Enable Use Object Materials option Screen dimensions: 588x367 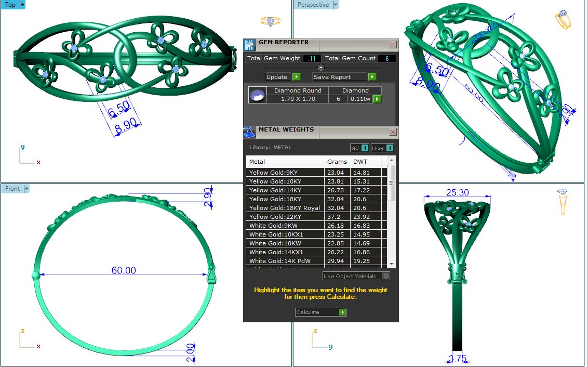[385, 276]
